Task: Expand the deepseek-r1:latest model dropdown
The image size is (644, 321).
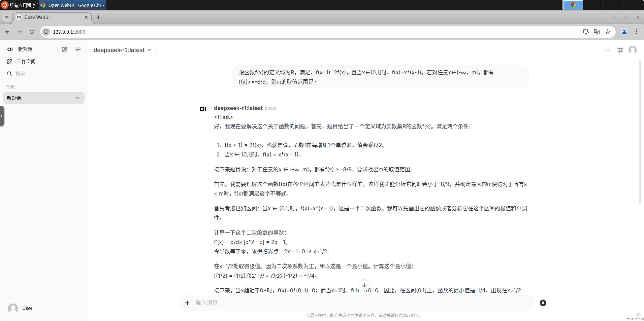Action: [x=149, y=50]
